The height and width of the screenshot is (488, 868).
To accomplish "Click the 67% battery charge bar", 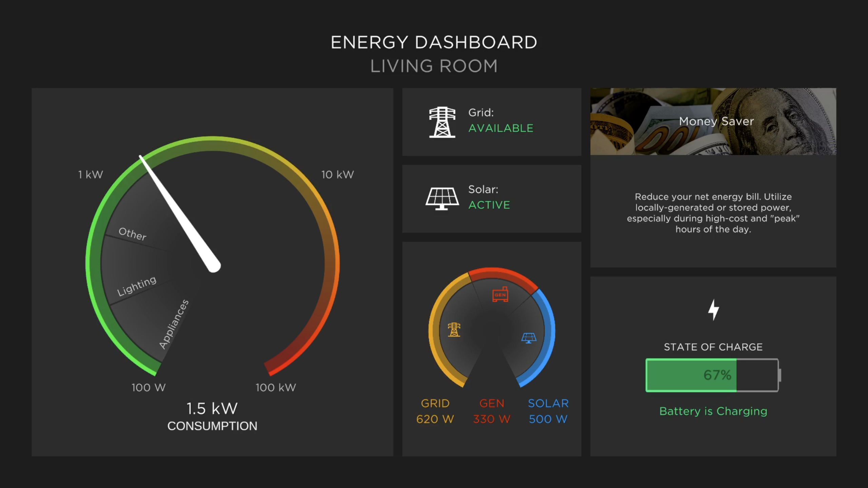I will [712, 375].
